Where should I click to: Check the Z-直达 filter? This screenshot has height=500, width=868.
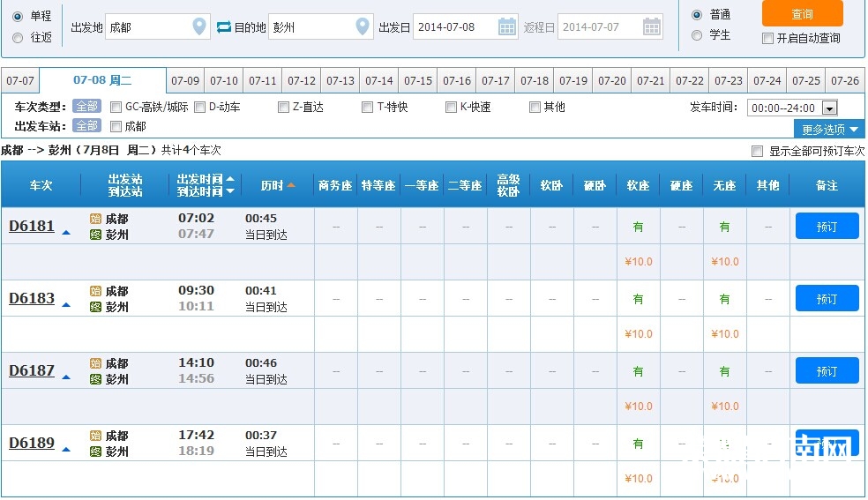point(283,107)
